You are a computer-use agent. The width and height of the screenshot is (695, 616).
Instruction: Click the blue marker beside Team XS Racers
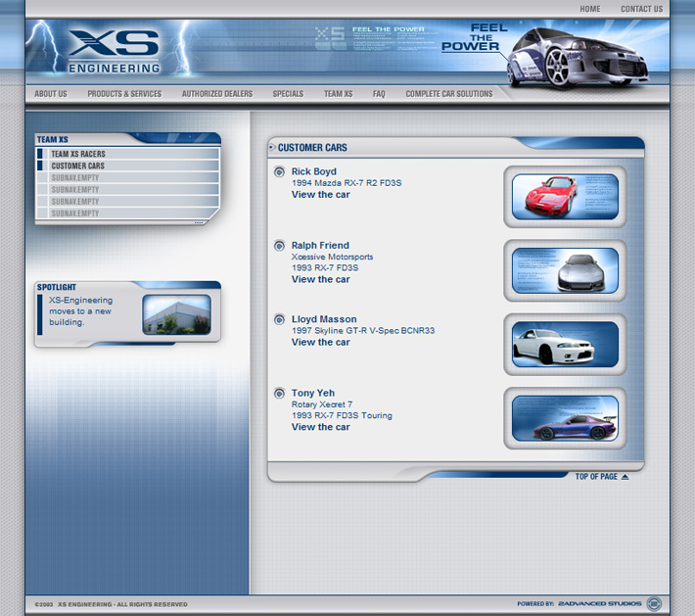click(40, 154)
